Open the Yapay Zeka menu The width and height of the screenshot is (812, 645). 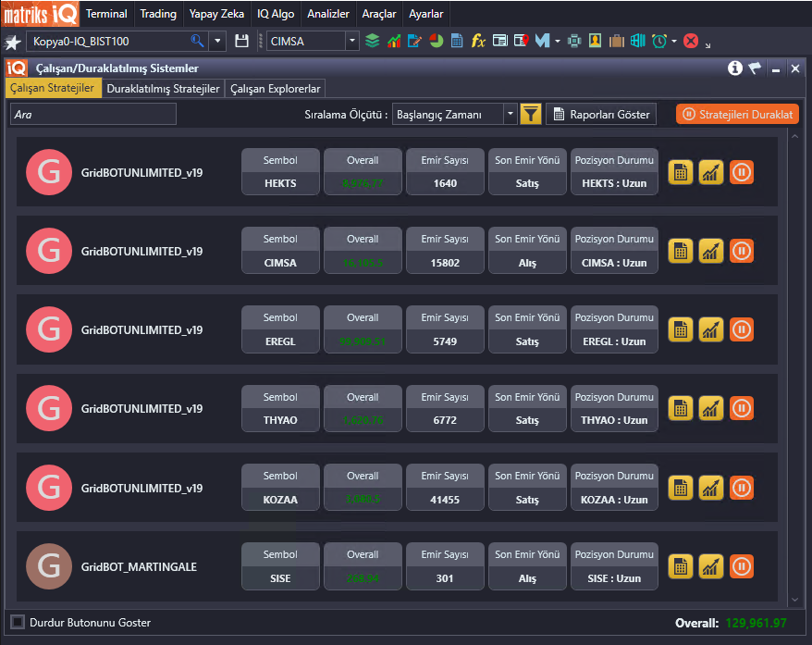(216, 14)
